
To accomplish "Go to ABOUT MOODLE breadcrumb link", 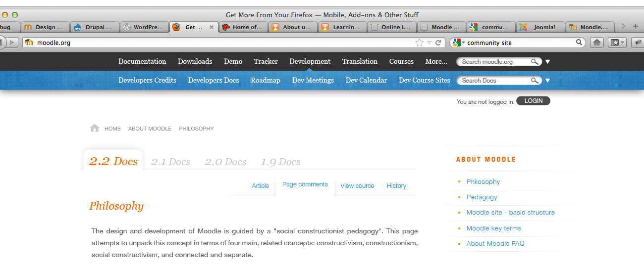I will click(150, 129).
